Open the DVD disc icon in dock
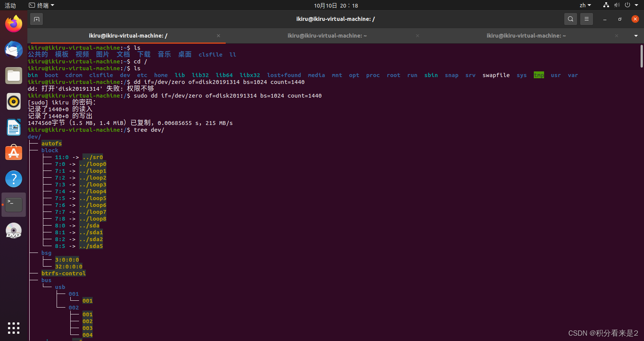Image resolution: width=644 pixels, height=341 pixels. point(14,230)
